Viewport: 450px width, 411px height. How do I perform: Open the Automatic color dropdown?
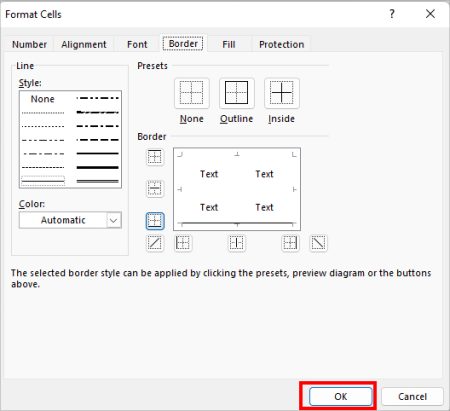click(70, 220)
